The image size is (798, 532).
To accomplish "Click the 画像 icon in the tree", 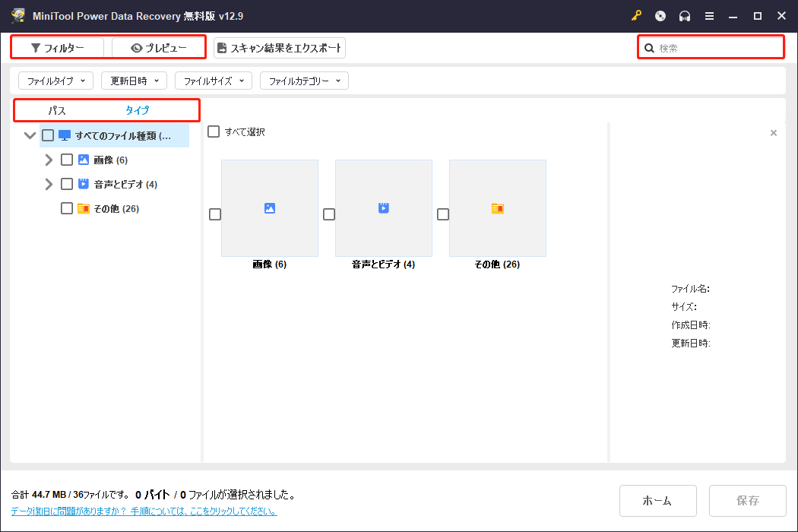I will 84,160.
